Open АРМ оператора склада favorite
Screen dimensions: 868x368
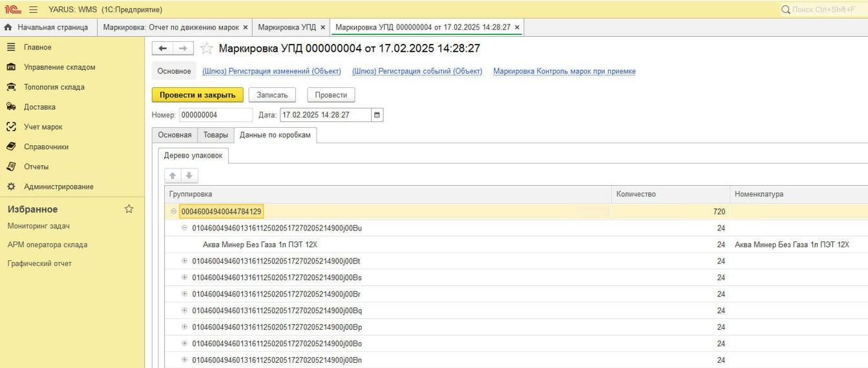pos(47,245)
